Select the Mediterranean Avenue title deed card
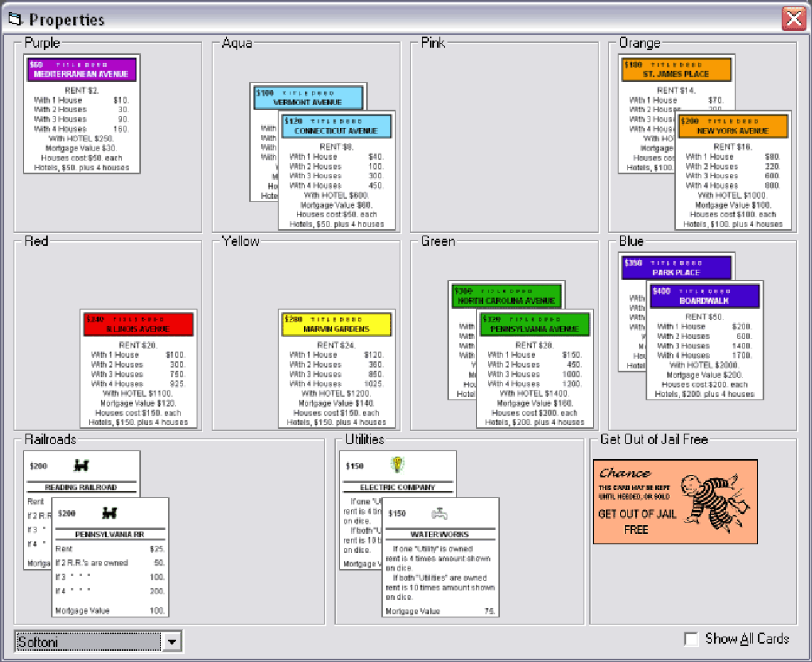Viewport: 812px width, 662px height. 82,114
